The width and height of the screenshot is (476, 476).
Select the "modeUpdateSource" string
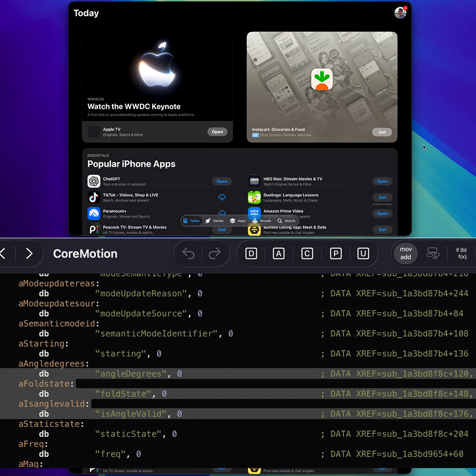(x=140, y=314)
